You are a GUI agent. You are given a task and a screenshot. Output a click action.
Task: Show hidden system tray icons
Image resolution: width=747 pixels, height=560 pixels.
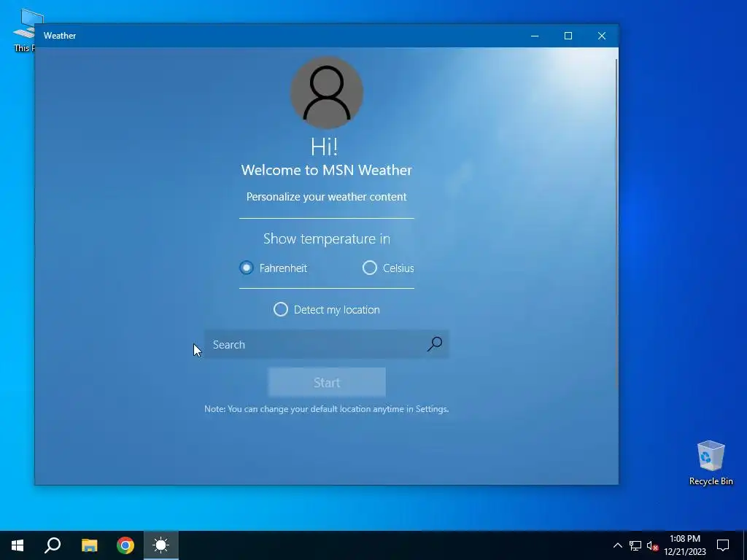[x=617, y=545]
